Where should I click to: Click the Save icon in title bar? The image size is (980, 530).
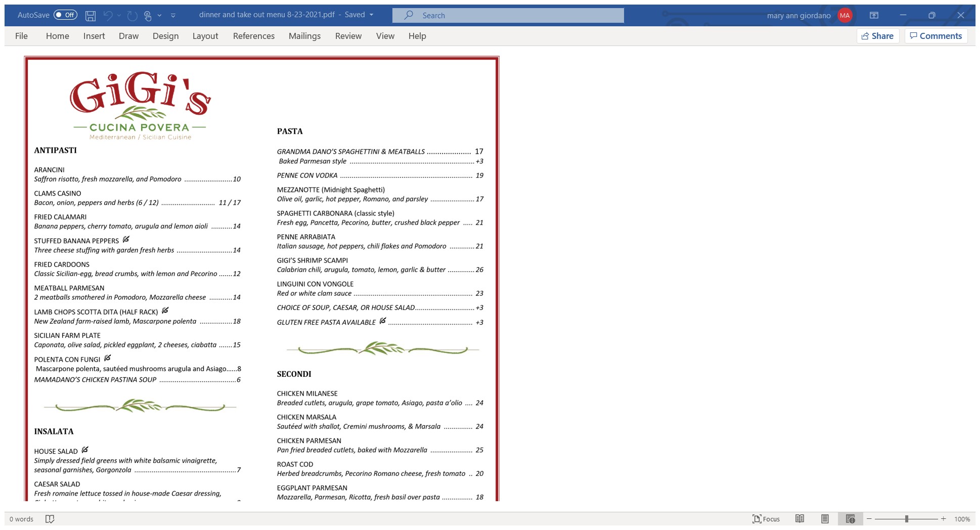tap(91, 16)
